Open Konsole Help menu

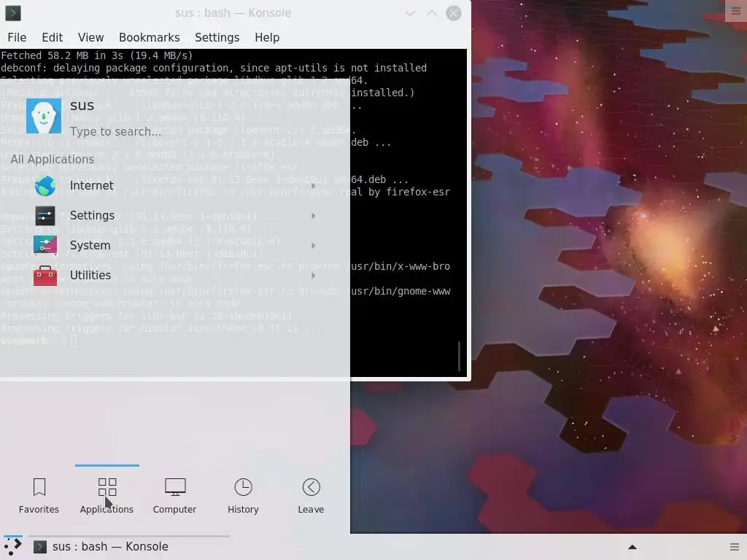pos(267,38)
